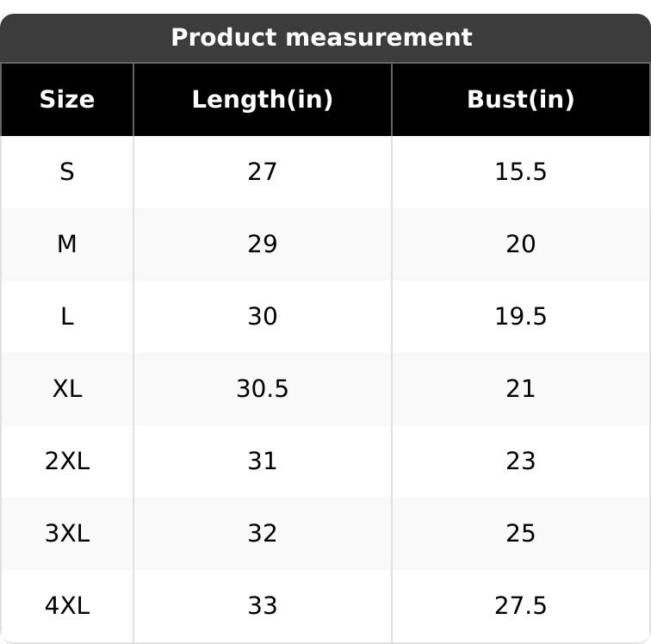Select the 30.5 length cell
Image resolution: width=651 pixels, height=644 pixels.
[x=262, y=389]
